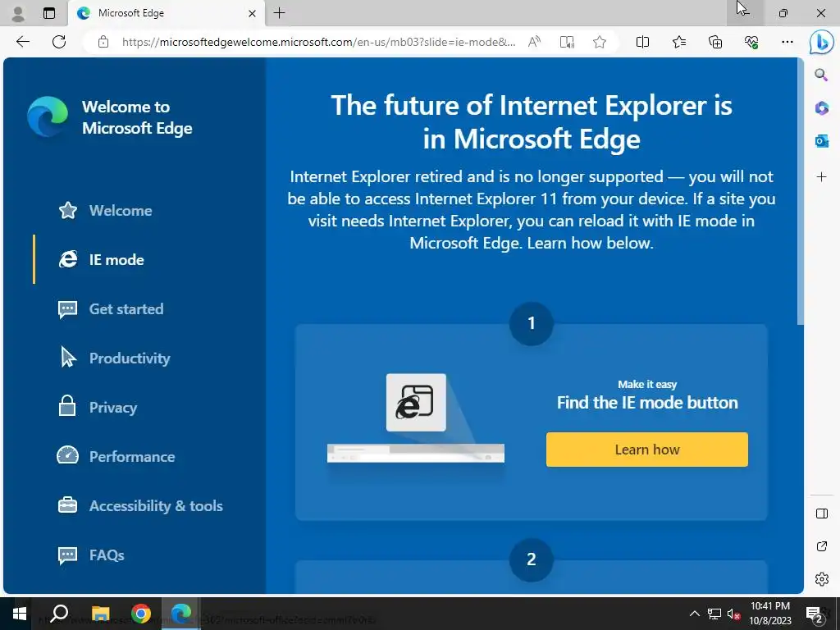Click the muted volume tray icon
840x630 pixels.
[733, 614]
